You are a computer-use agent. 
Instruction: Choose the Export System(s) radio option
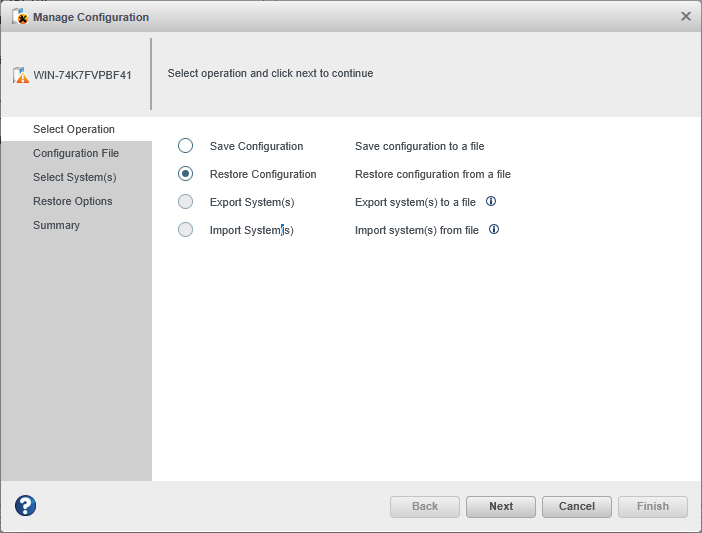(x=185, y=202)
